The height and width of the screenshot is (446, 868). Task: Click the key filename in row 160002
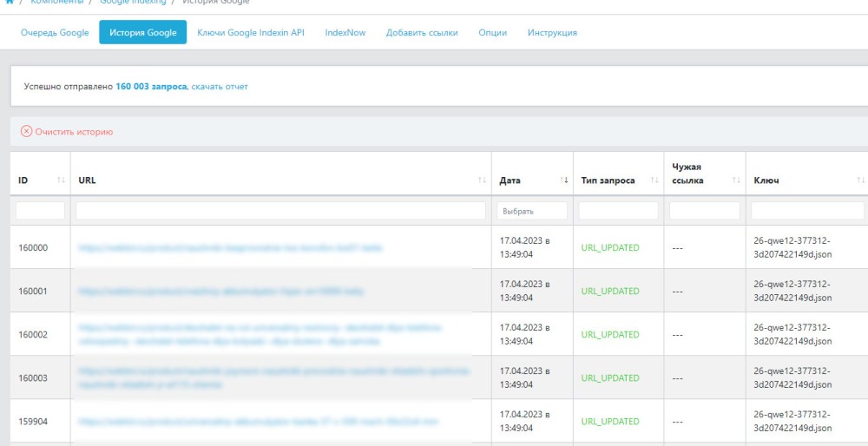click(792, 335)
